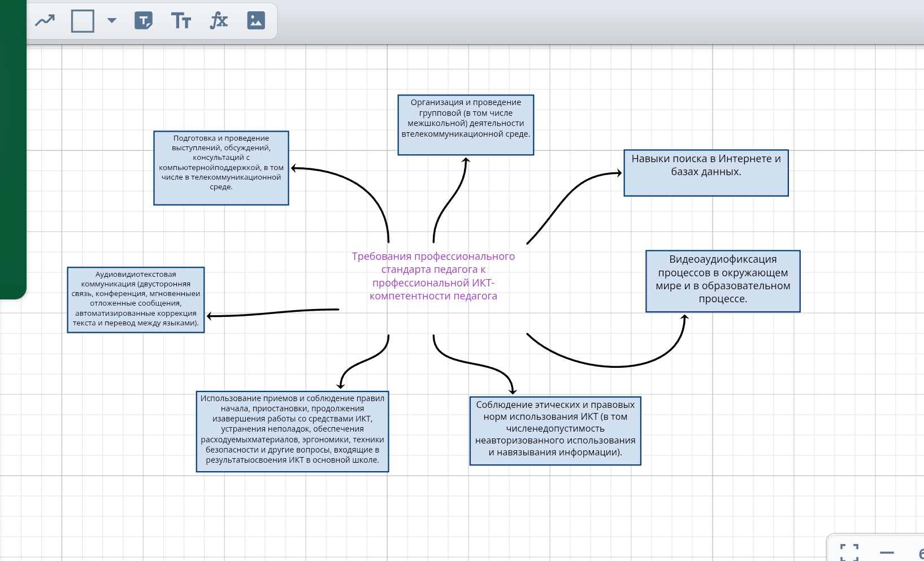Click the insert image icon
The height and width of the screenshot is (561, 924).
256,21
